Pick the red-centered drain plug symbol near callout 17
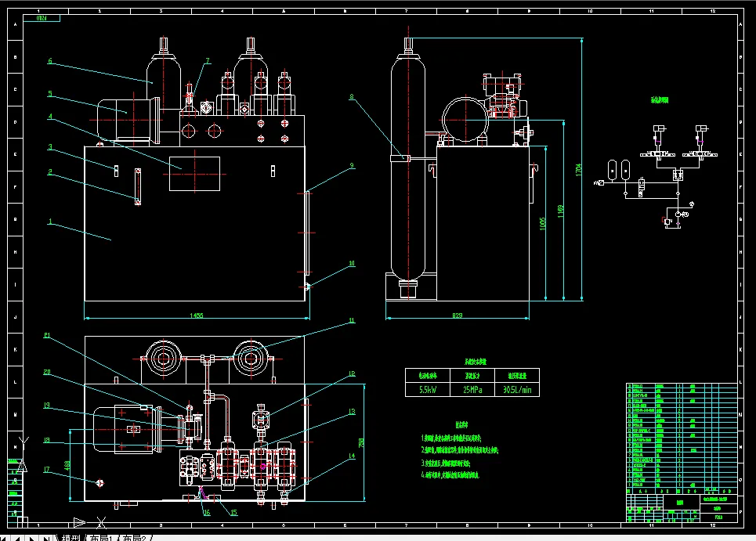 coord(99,483)
